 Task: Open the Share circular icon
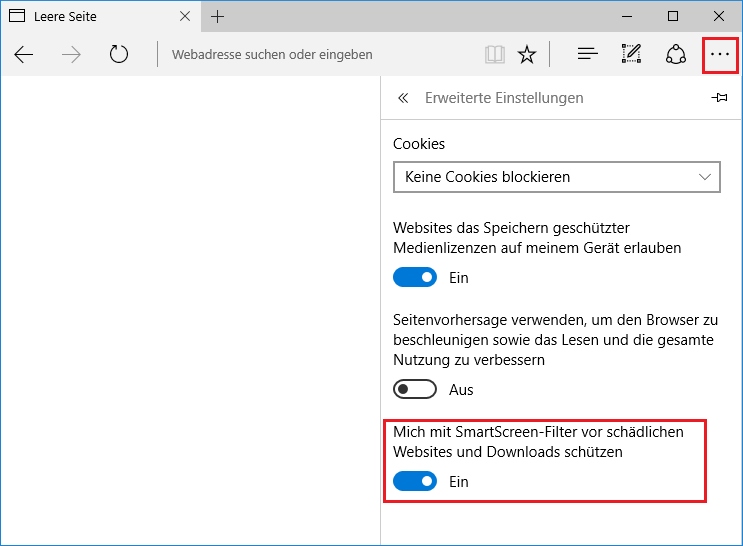[x=676, y=55]
